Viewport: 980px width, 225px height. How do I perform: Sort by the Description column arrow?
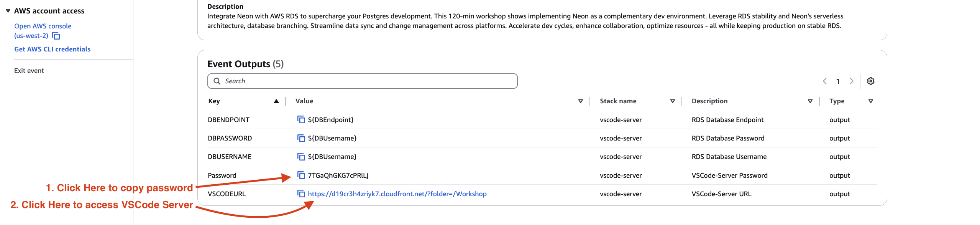(x=810, y=101)
